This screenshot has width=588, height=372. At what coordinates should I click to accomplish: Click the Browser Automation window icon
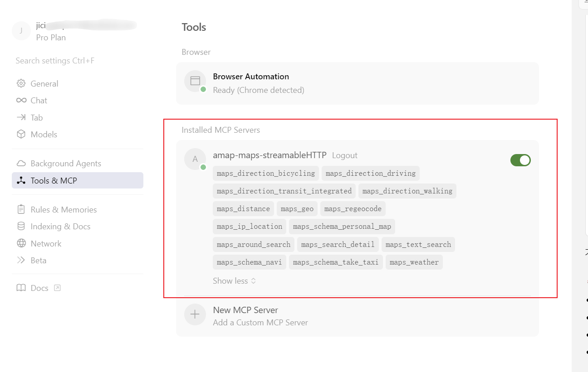click(x=195, y=81)
